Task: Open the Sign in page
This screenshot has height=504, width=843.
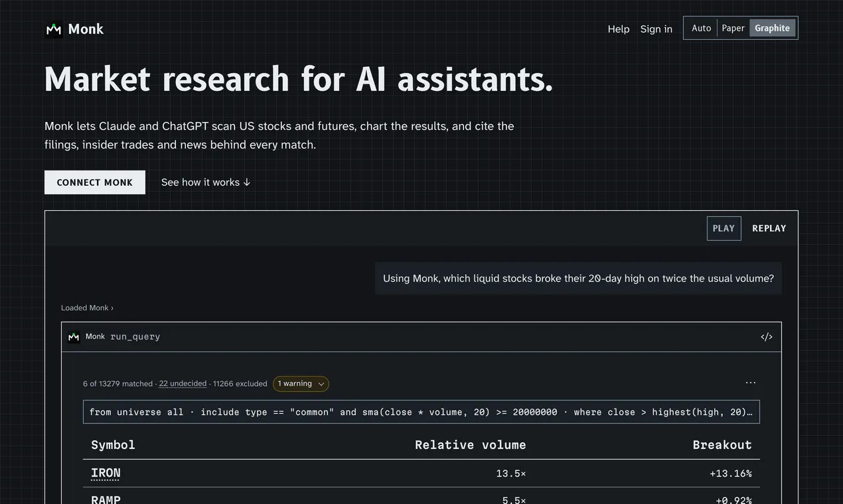Action: pyautogui.click(x=656, y=29)
